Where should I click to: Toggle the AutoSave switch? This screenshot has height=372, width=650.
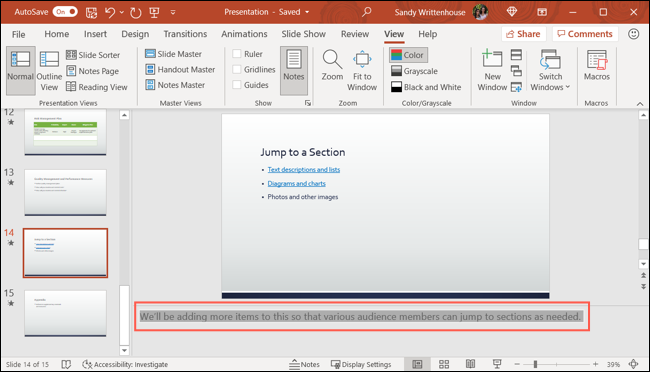65,12
